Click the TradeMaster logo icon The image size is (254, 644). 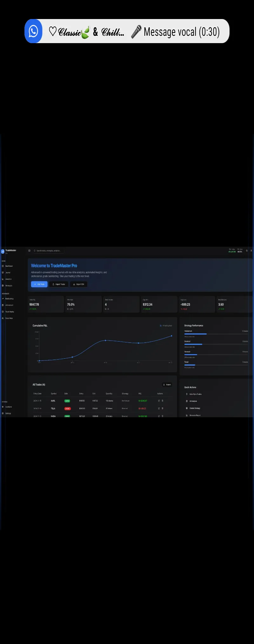click(x=3, y=251)
